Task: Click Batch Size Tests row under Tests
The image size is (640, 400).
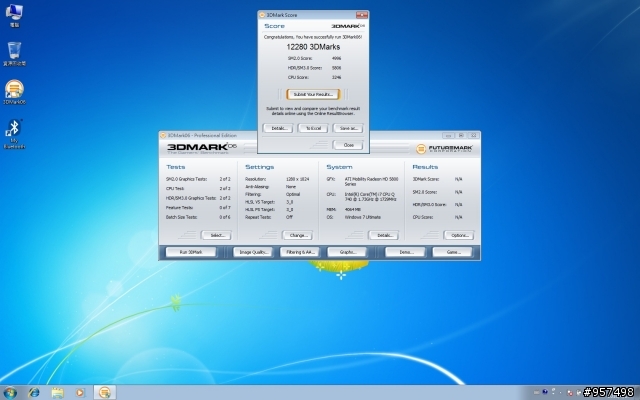Action: coord(198,217)
